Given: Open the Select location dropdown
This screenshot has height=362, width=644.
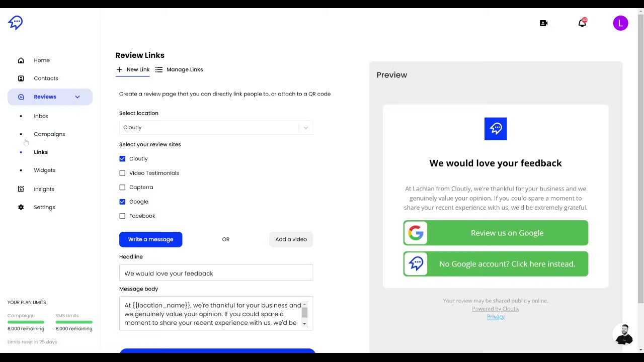Looking at the screenshot, I should (x=216, y=128).
